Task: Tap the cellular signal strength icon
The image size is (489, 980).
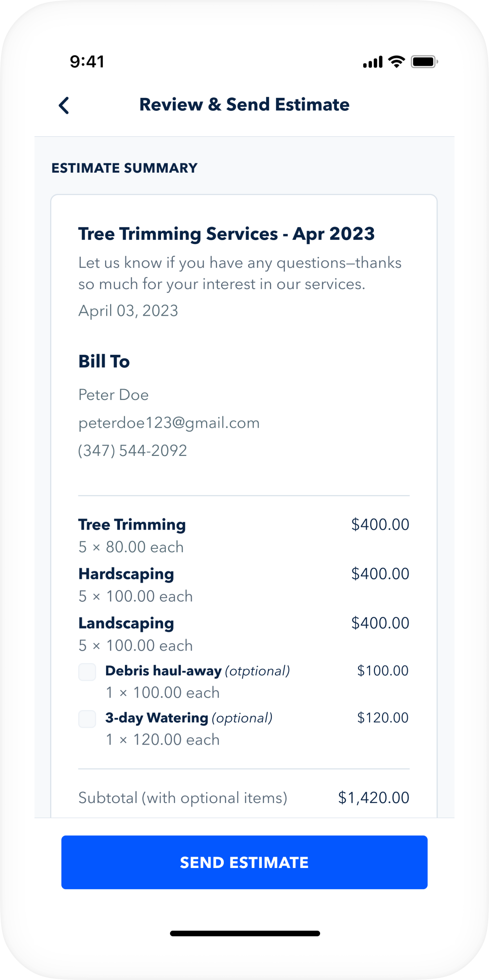Action: pyautogui.click(x=372, y=62)
